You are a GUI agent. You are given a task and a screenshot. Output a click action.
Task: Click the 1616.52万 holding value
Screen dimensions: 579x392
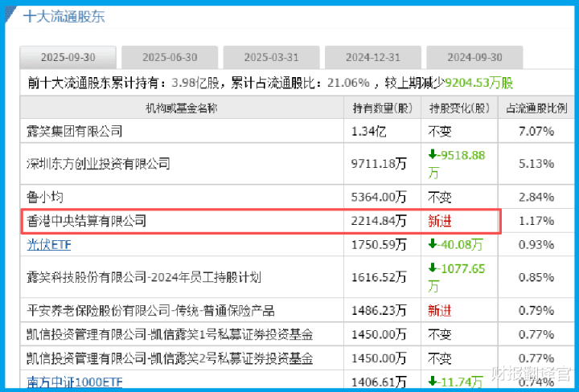(379, 277)
